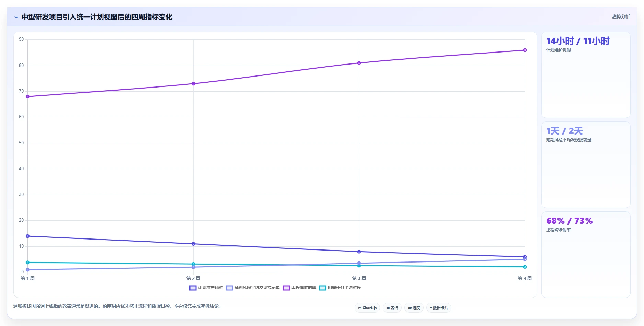Click the footer note starting 这张折线图强调
Image resolution: width=644 pixels, height=326 pixels.
click(x=118, y=306)
